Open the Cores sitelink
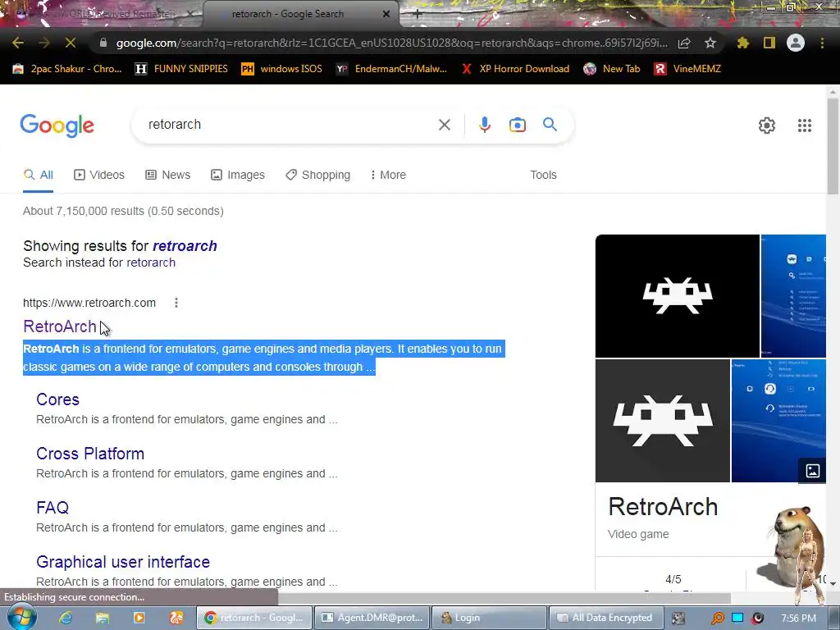Screen dimensions: 840x630 click(x=58, y=399)
